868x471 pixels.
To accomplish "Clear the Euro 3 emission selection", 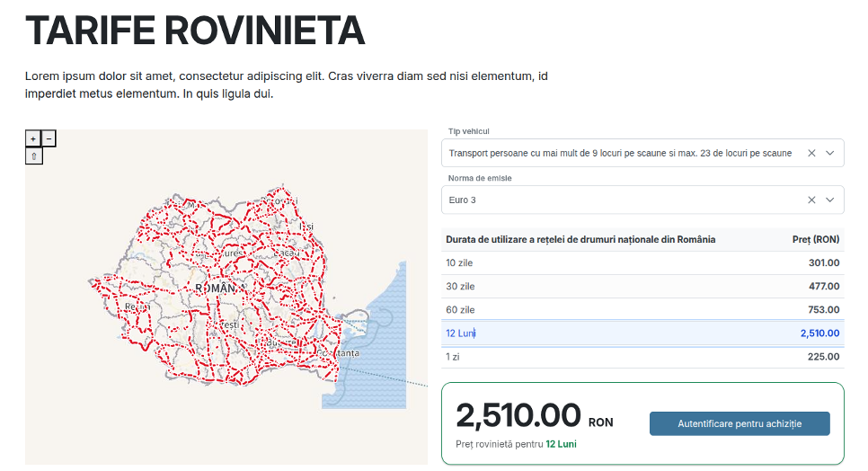I will (x=811, y=200).
